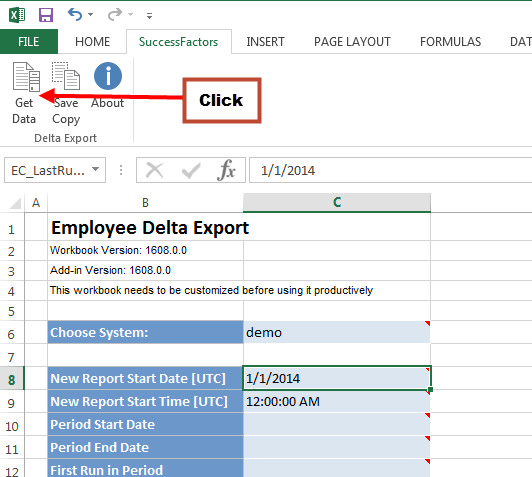
Task: Click the Redo arrow icon
Action: point(115,14)
